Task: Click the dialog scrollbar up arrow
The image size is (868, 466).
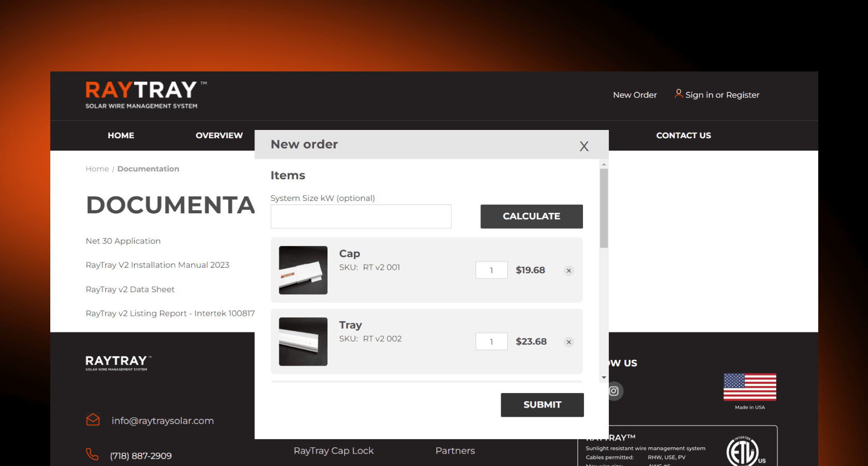Action: coord(604,164)
